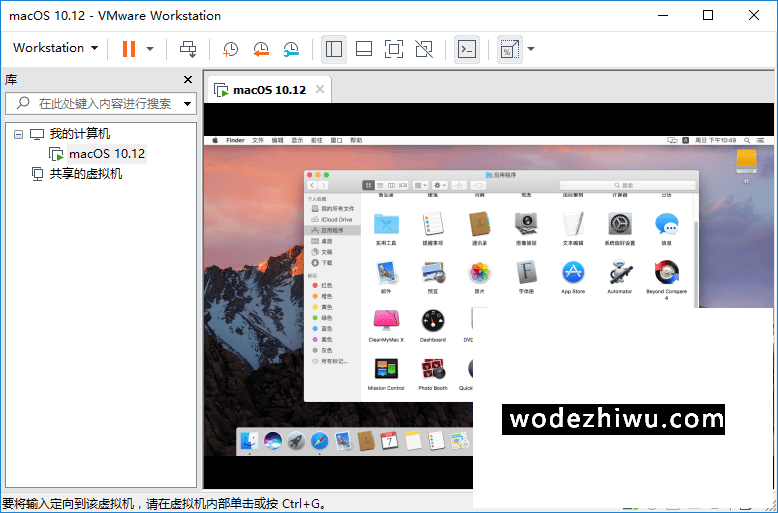Open the Finder menu in the guest

click(x=235, y=140)
